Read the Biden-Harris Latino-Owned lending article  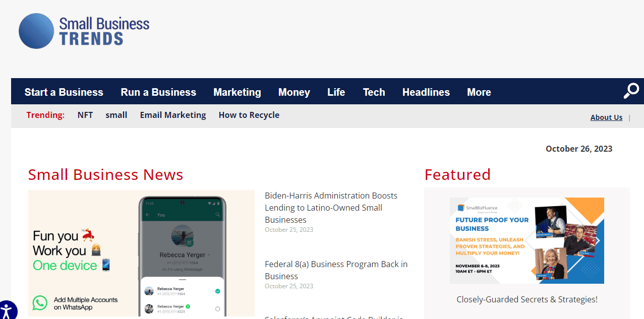[x=331, y=207]
